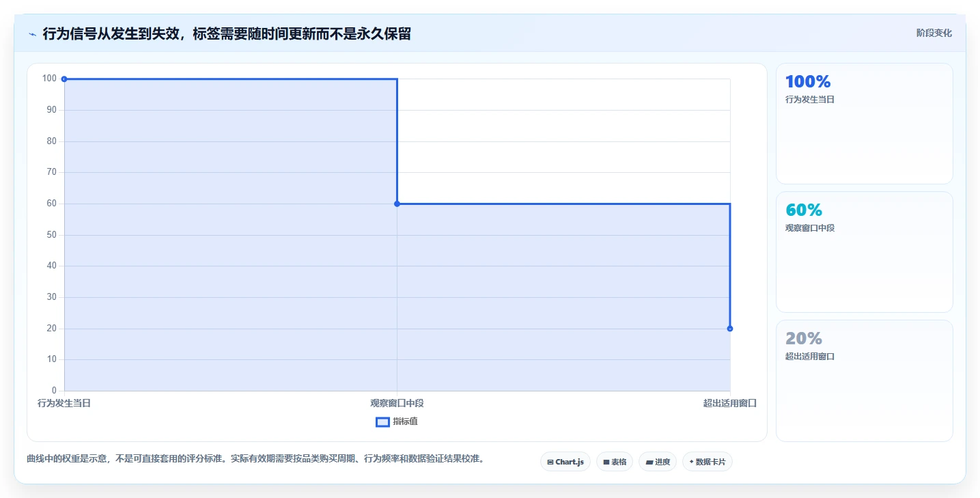Viewport: 980px width, 498px height.
Task: Select the 数据卡片 chip
Action: coord(707,462)
